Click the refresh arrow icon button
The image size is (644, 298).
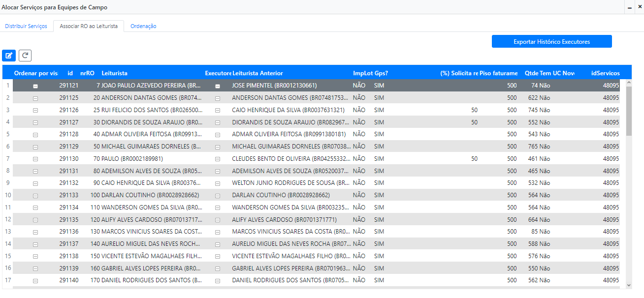click(x=25, y=56)
